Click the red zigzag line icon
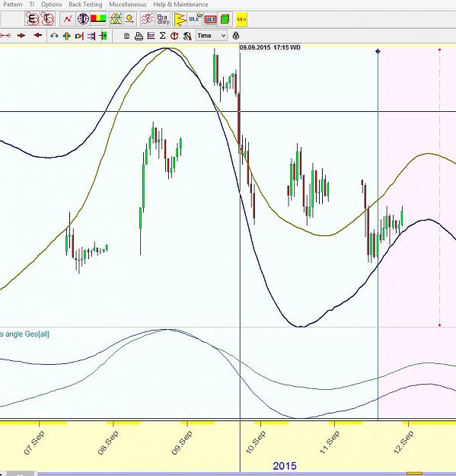This screenshot has width=456, height=476. pos(67,19)
